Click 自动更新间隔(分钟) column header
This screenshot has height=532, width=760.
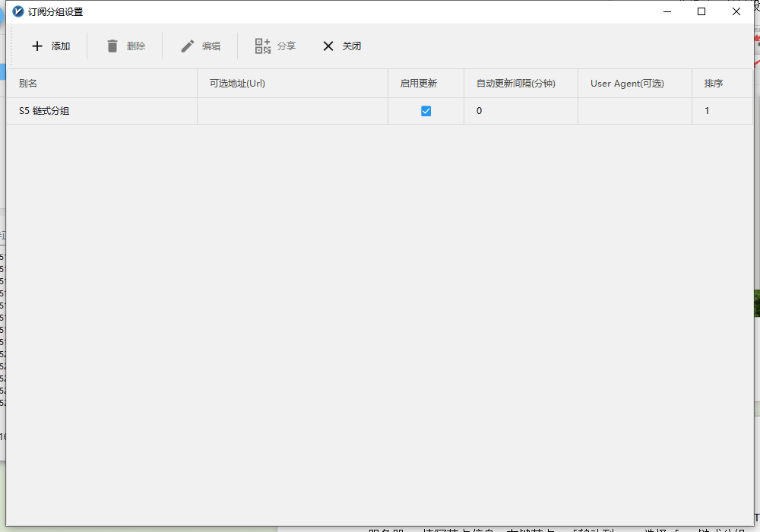coord(515,84)
